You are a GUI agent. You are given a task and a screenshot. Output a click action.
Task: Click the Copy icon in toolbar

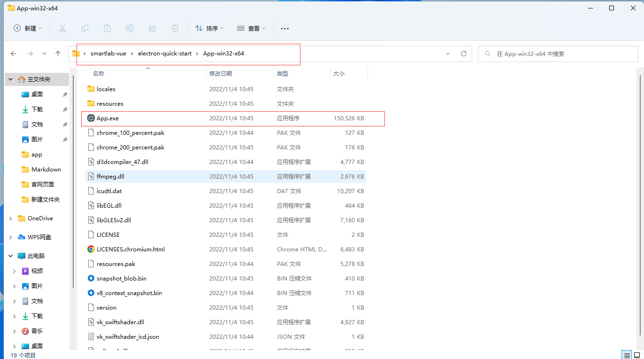pos(85,28)
